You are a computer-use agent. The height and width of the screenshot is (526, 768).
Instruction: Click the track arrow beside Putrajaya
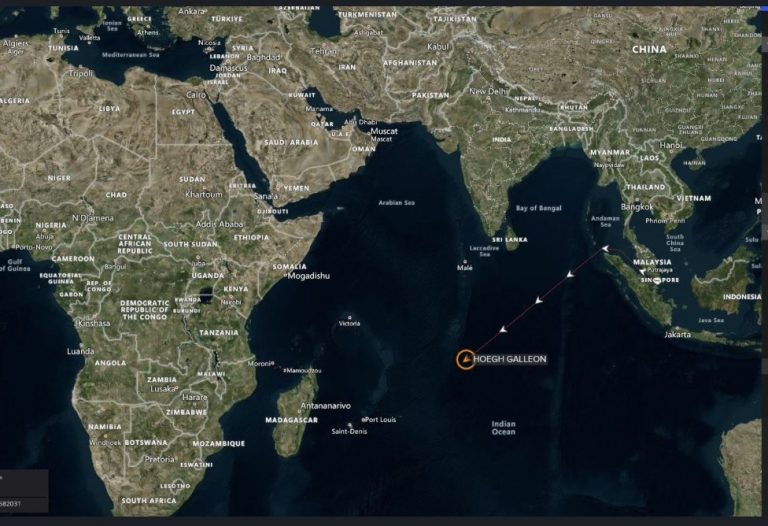tap(642, 271)
